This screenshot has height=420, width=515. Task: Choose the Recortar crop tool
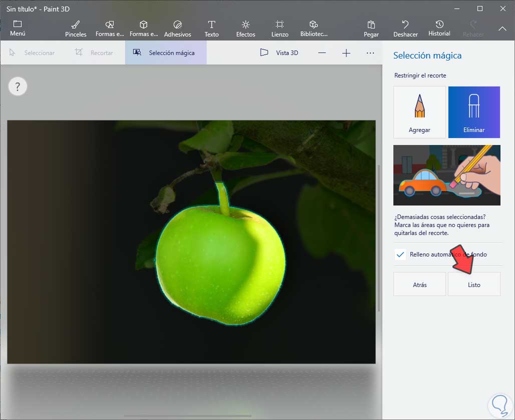point(94,52)
